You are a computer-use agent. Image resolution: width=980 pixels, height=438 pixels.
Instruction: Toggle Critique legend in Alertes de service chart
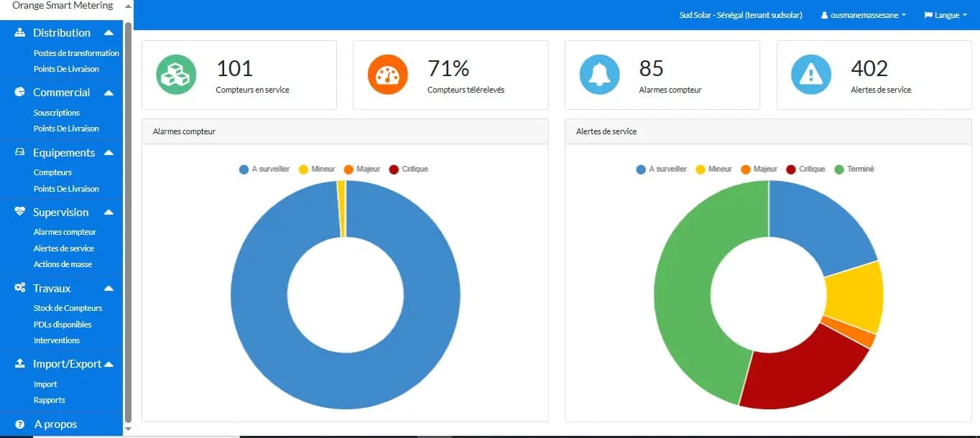(806, 169)
